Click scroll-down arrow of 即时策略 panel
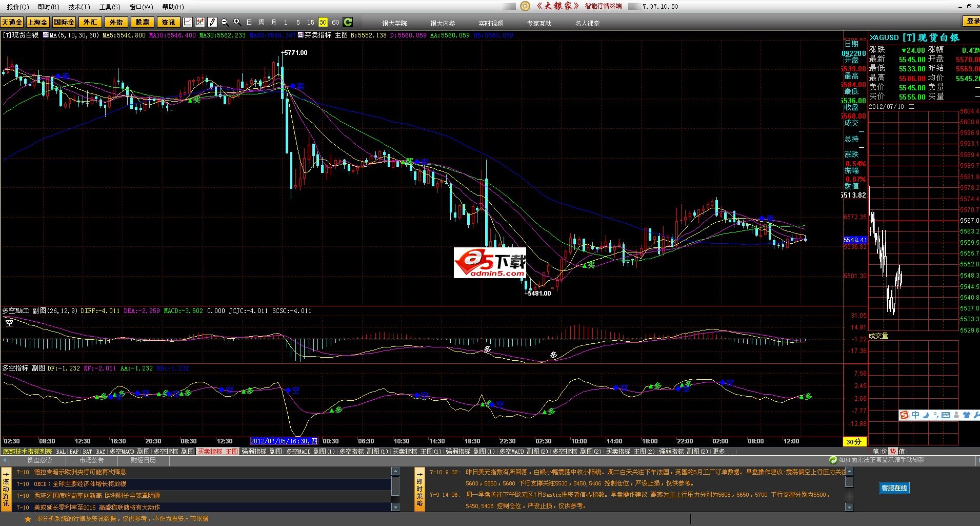 click(849, 507)
